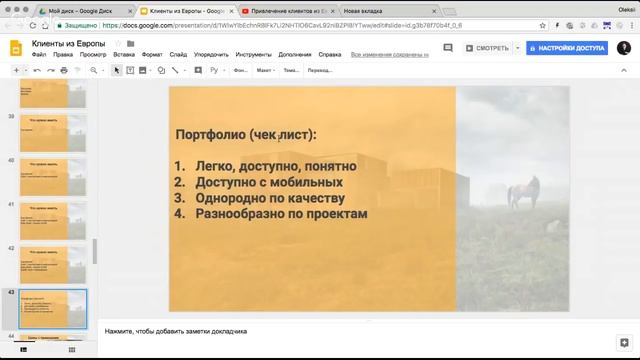
Task: Select slide 42 thumbnail
Action: pos(53,265)
